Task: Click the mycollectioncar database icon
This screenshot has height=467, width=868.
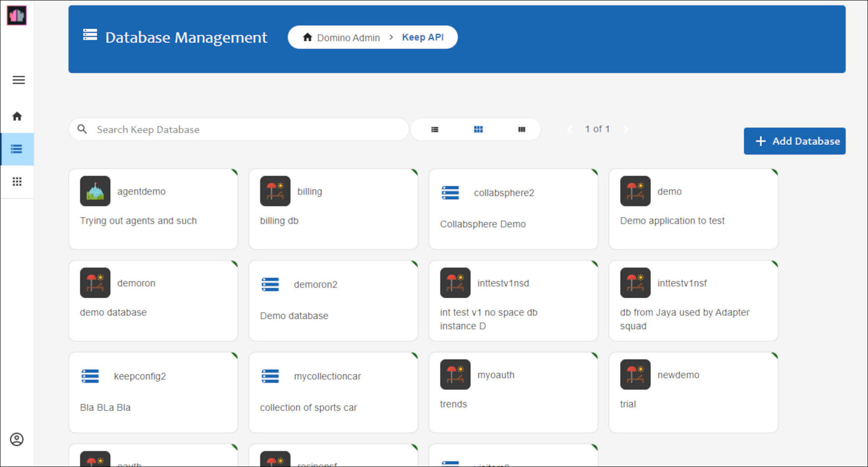Action: pos(270,376)
